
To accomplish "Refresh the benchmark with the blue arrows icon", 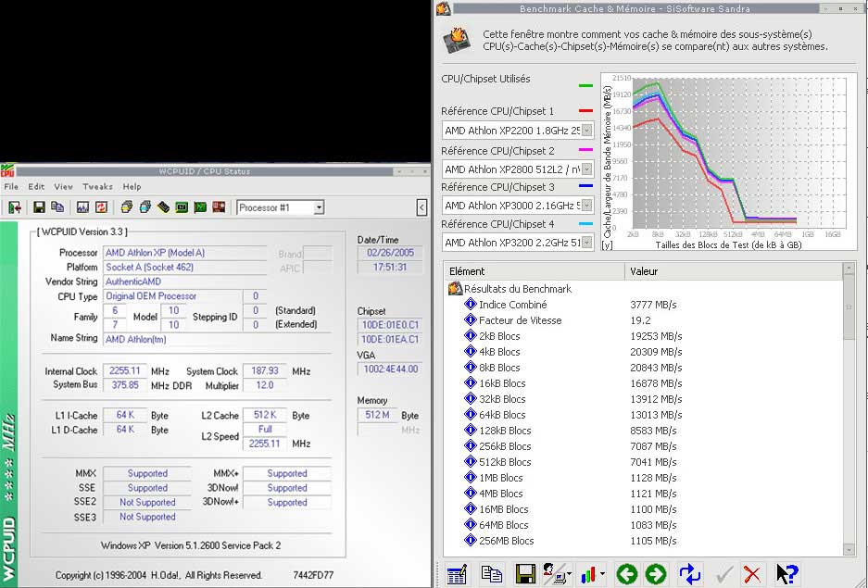I will (x=690, y=574).
